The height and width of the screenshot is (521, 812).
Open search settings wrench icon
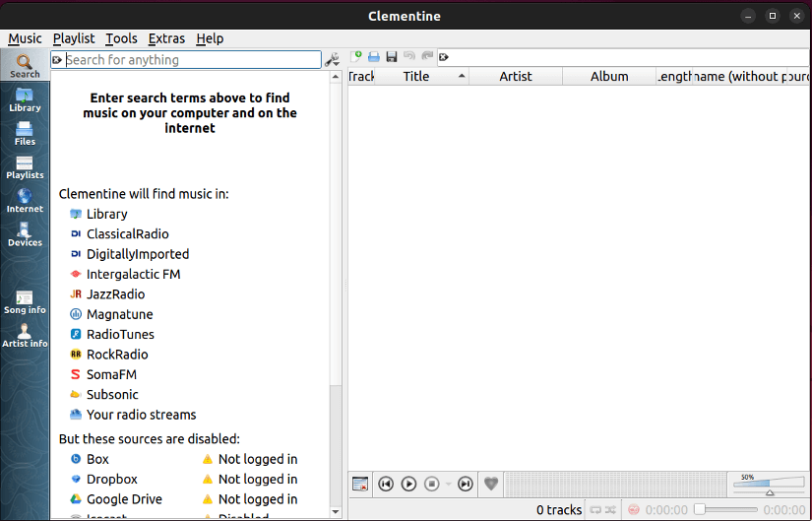pos(332,60)
